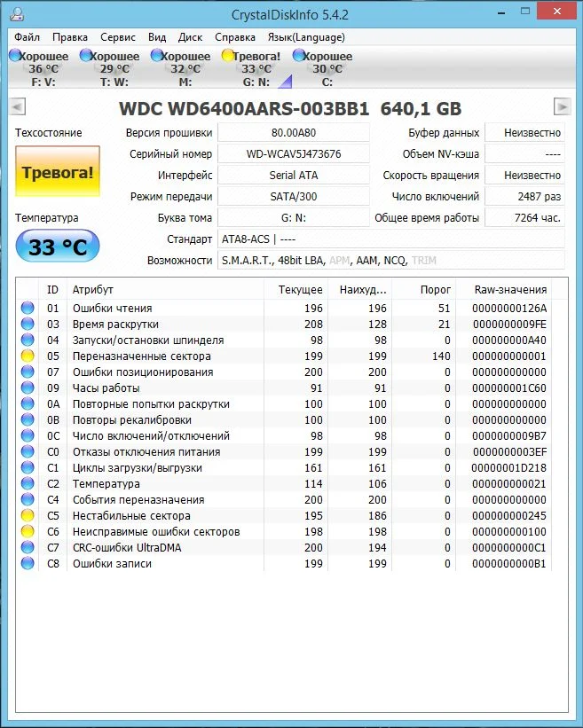Click status orb for Ошибки чтения row
The width and height of the screenshot is (583, 728).
click(28, 308)
